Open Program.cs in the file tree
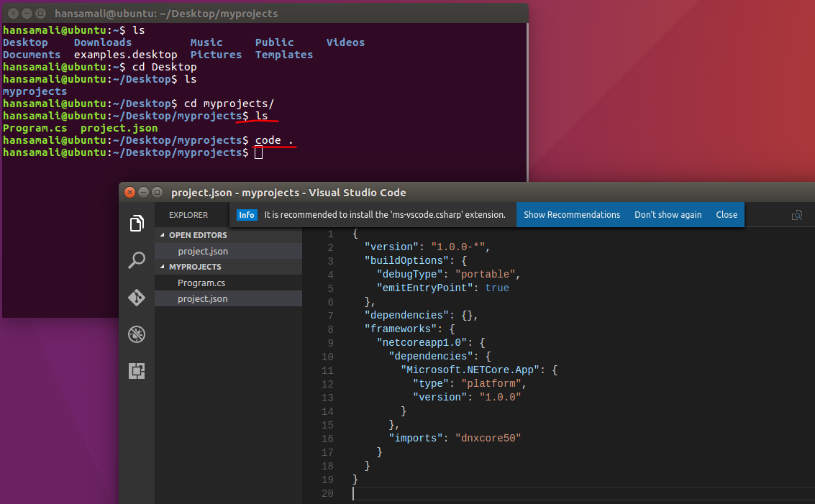Image resolution: width=815 pixels, height=504 pixels. click(228, 283)
